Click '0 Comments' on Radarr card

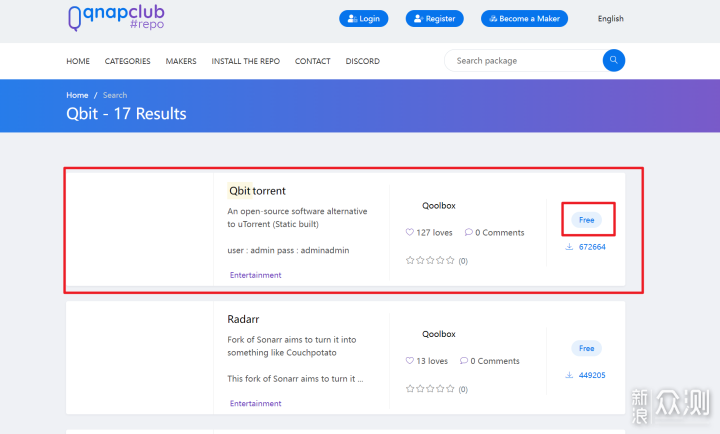(495, 361)
